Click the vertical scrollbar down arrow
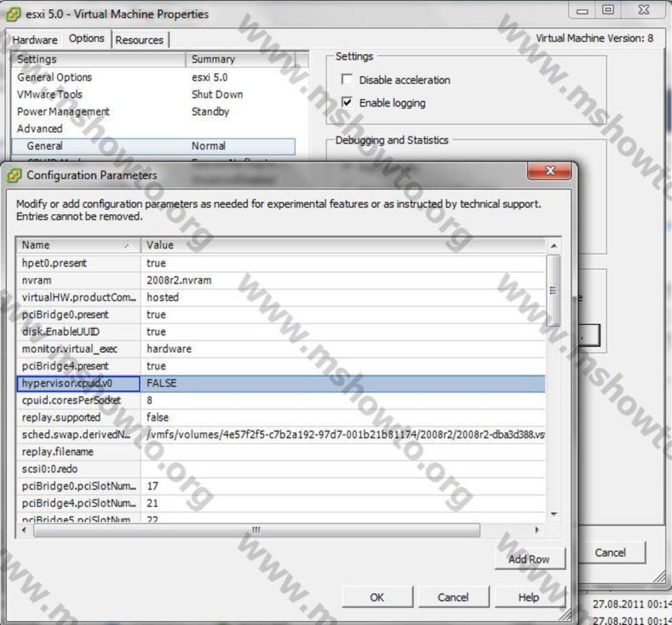The height and width of the screenshot is (625, 672). click(554, 514)
